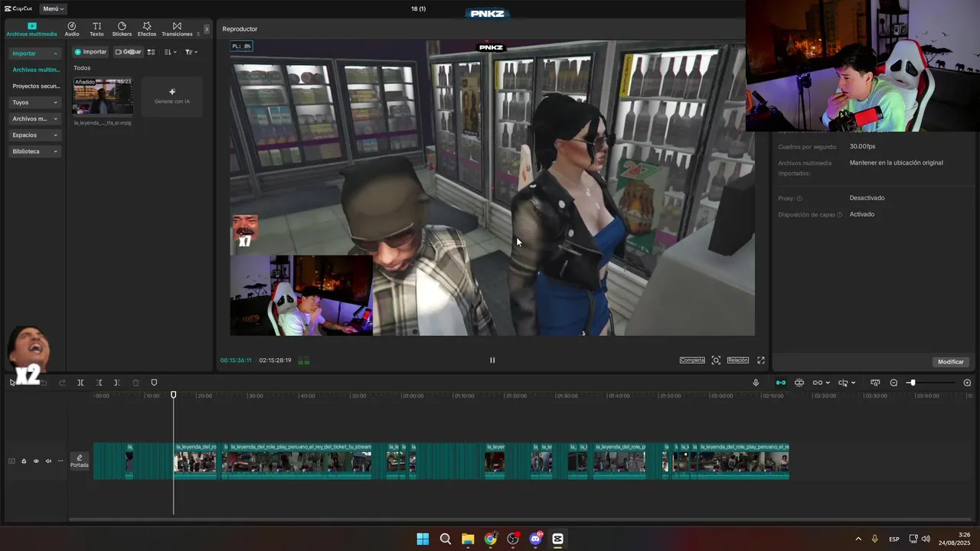
Task: Expand the Archivos m... section
Action: click(x=34, y=119)
